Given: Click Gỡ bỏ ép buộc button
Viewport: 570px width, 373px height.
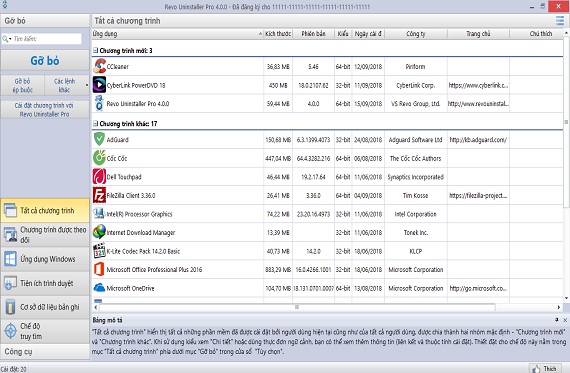Looking at the screenshot, I should point(23,85).
